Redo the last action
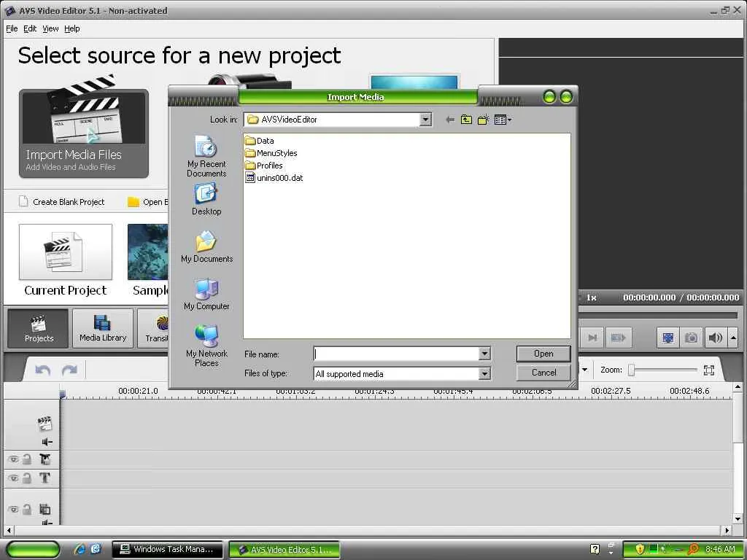 69,370
